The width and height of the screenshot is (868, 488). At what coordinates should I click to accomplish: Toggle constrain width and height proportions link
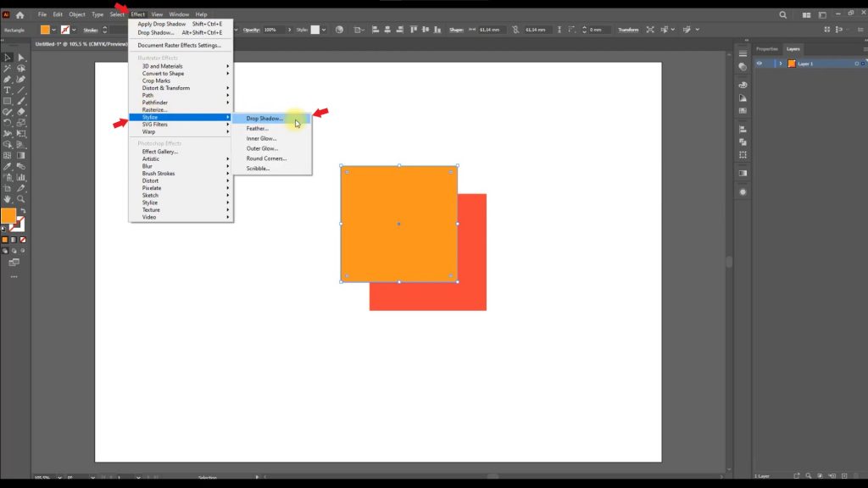tap(515, 30)
